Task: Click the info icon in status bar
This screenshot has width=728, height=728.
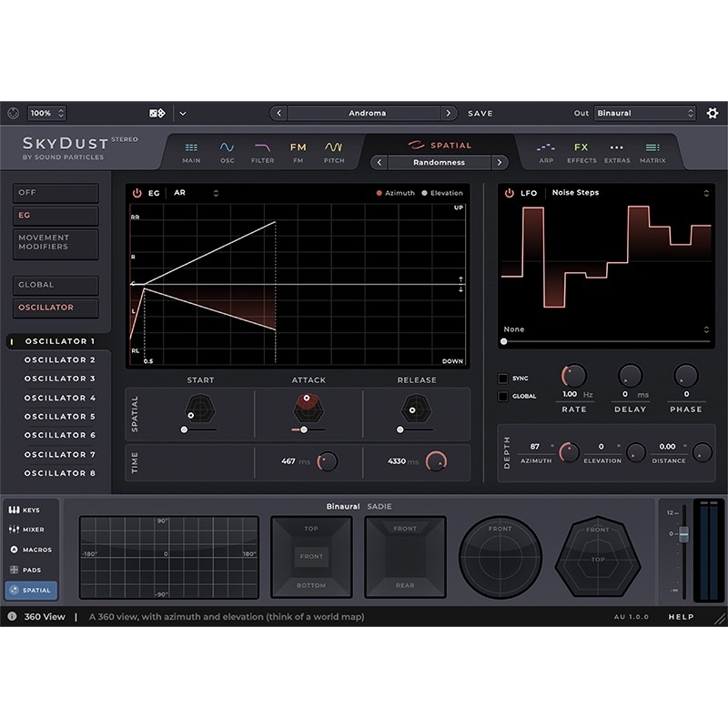Action: pyautogui.click(x=12, y=616)
